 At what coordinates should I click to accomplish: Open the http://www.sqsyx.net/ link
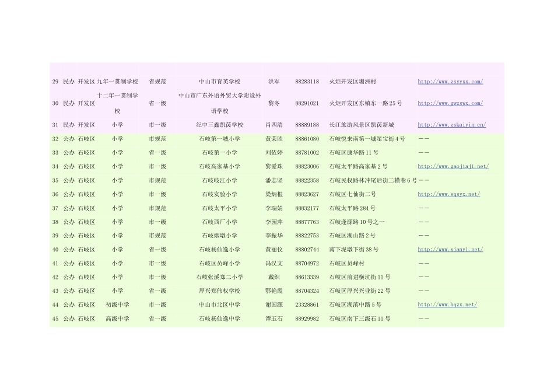tap(448, 194)
